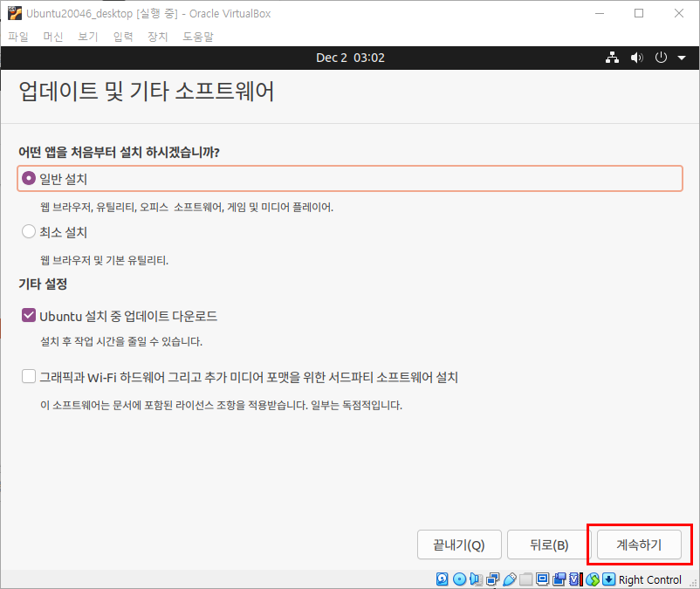Maximize the VirtualBox window
The height and width of the screenshot is (589, 700).
coord(639,13)
